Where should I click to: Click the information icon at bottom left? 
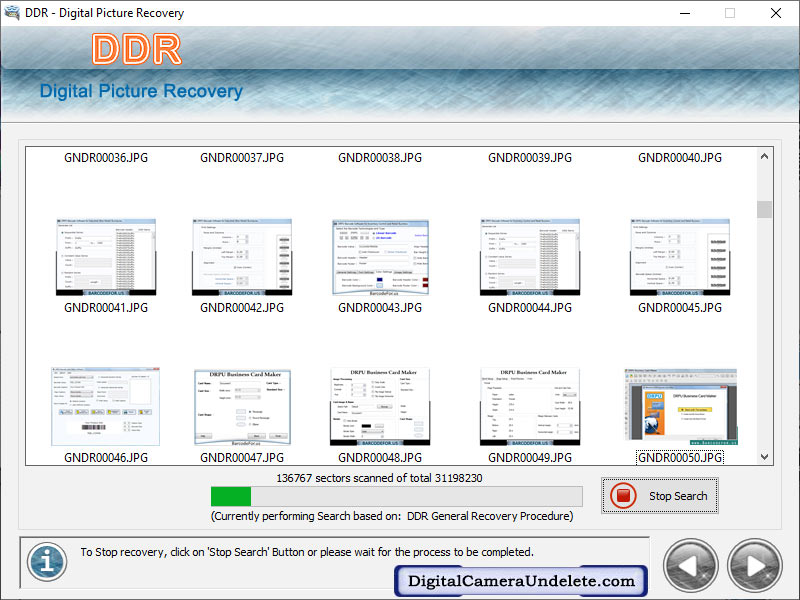(45, 562)
